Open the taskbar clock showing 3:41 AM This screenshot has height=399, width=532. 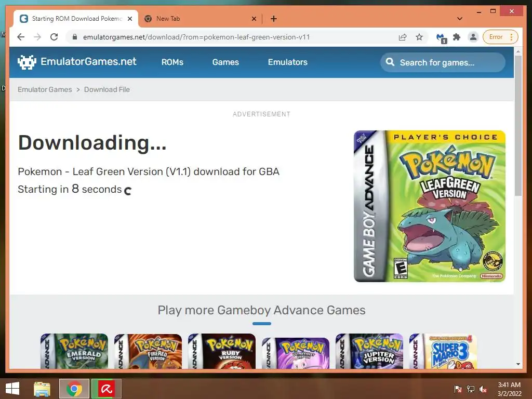tap(509, 389)
